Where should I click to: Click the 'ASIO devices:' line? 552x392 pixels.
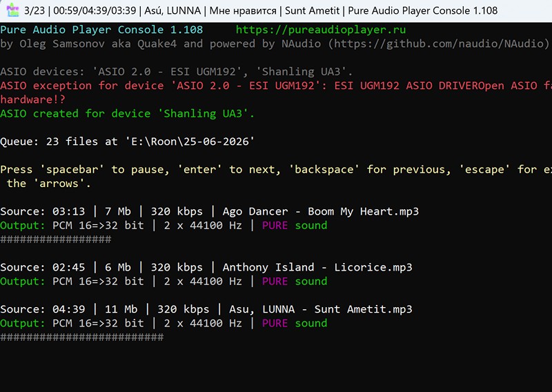(176, 72)
